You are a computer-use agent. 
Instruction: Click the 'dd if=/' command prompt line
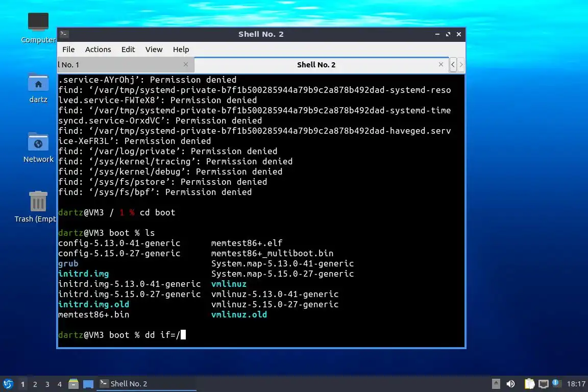pos(122,335)
